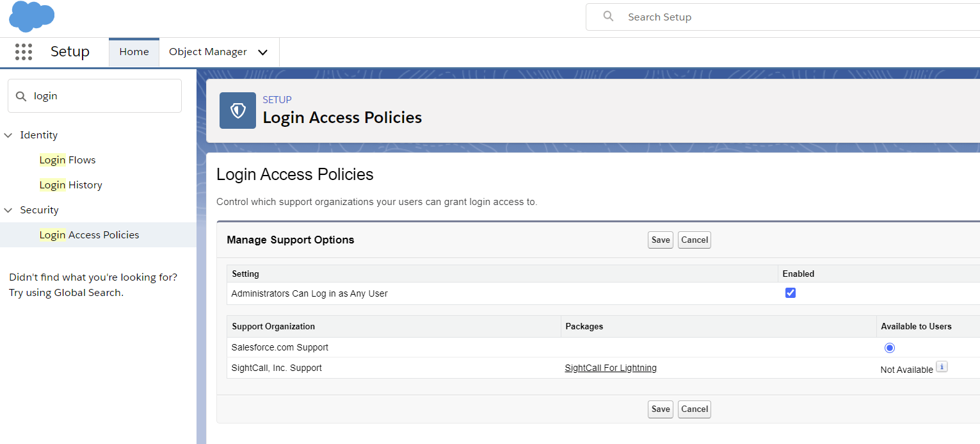
Task: Click the Security section label
Action: pyautogui.click(x=39, y=210)
